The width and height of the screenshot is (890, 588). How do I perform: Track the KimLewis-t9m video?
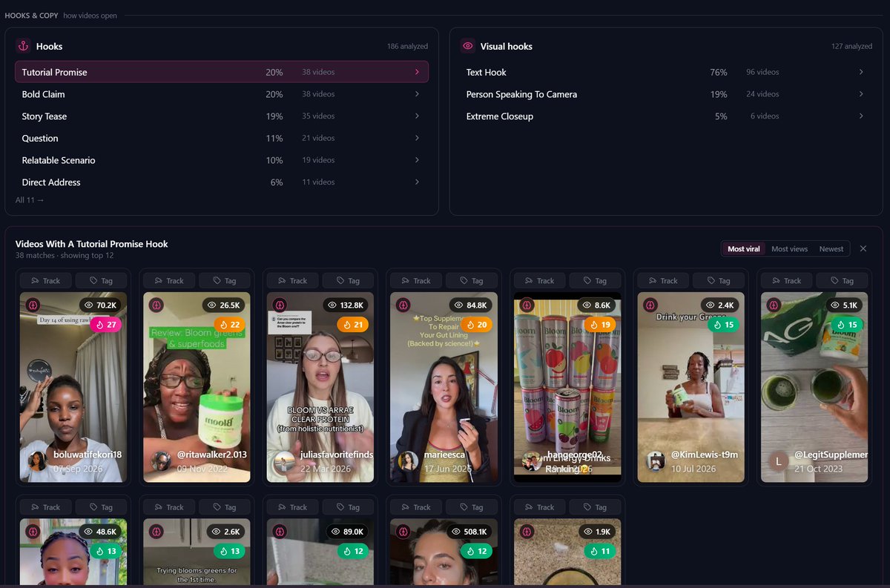663,280
